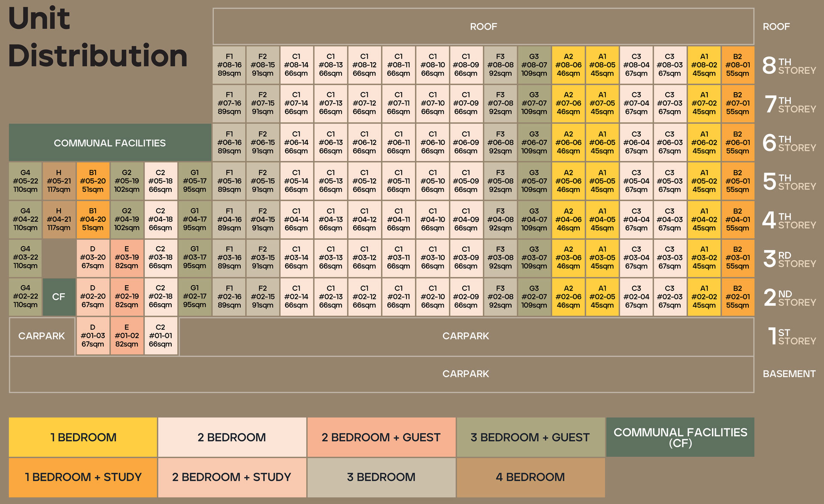824x504 pixels.
Task: Open unit G4 #03-22 110sqm
Action: pyautogui.click(x=25, y=258)
